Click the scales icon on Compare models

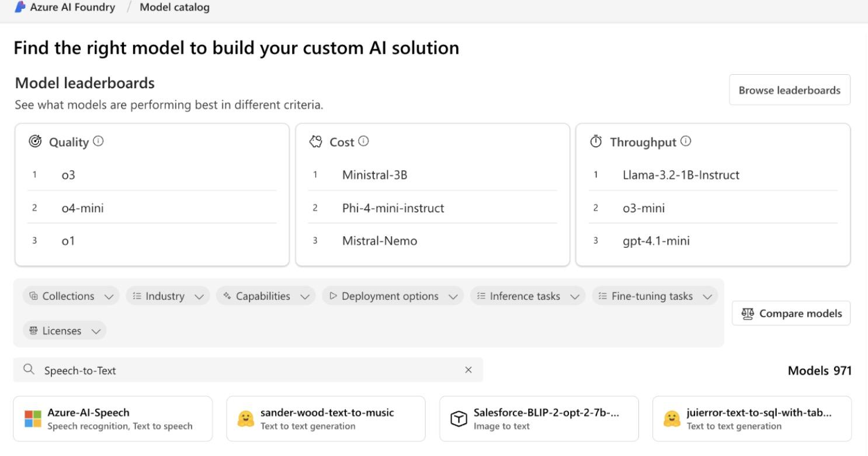(x=748, y=313)
